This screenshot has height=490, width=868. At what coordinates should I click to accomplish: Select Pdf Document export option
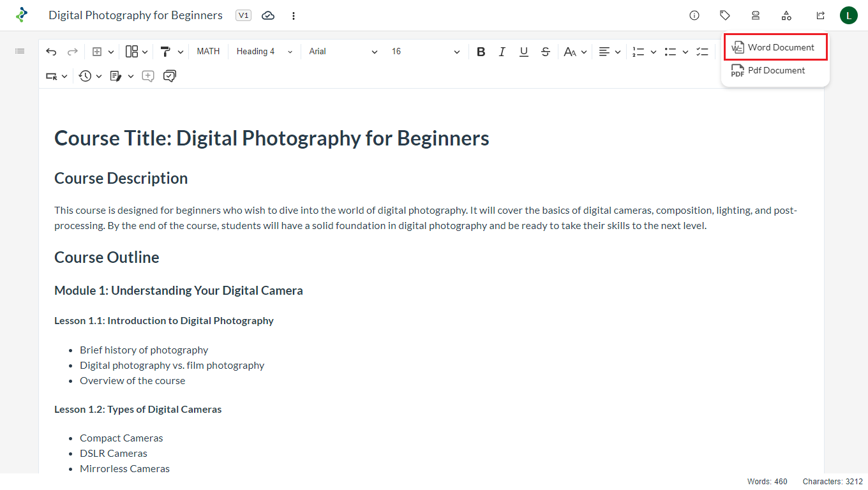pos(775,70)
